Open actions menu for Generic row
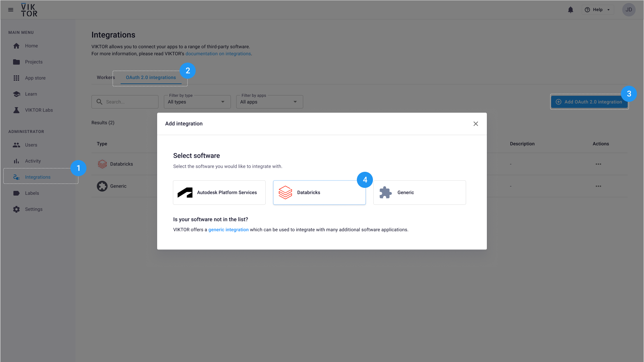 point(598,186)
